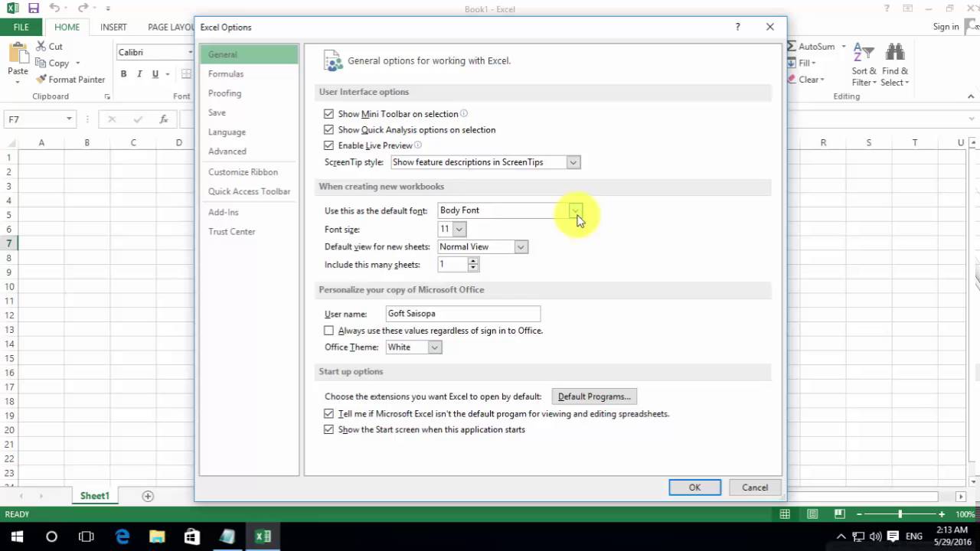The width and height of the screenshot is (980, 551).
Task: Open Default view for new sheets dropdown
Action: 521,246
